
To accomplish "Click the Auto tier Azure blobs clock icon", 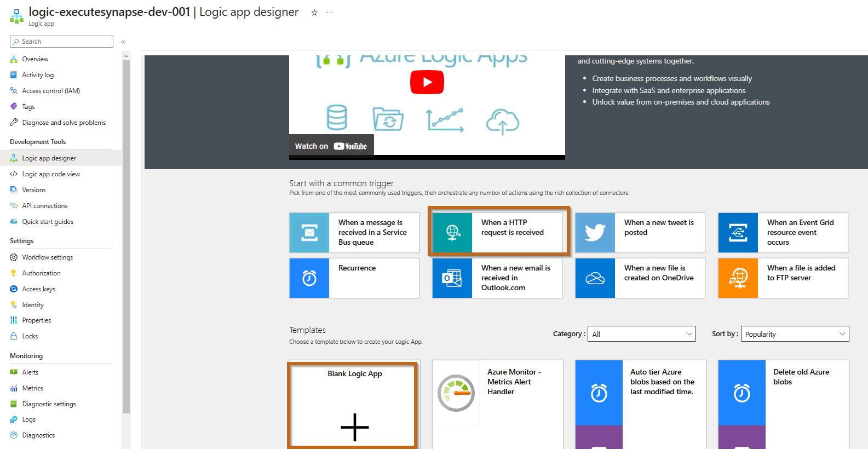I will 599,393.
